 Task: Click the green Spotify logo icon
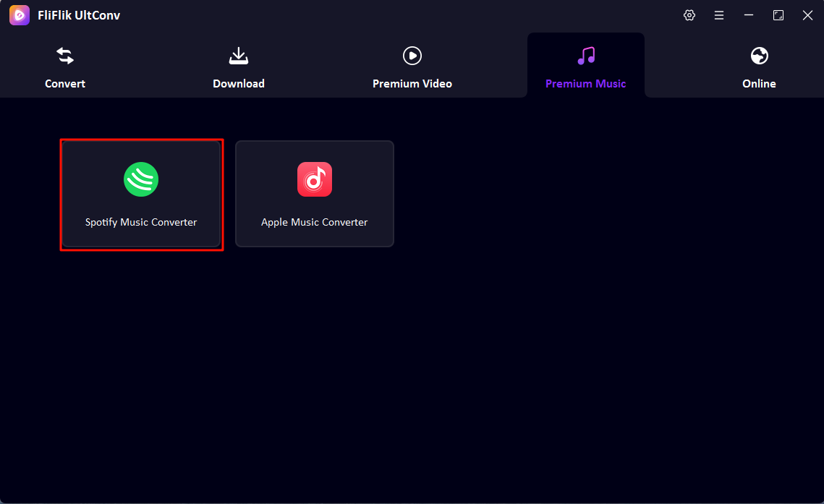[141, 179]
